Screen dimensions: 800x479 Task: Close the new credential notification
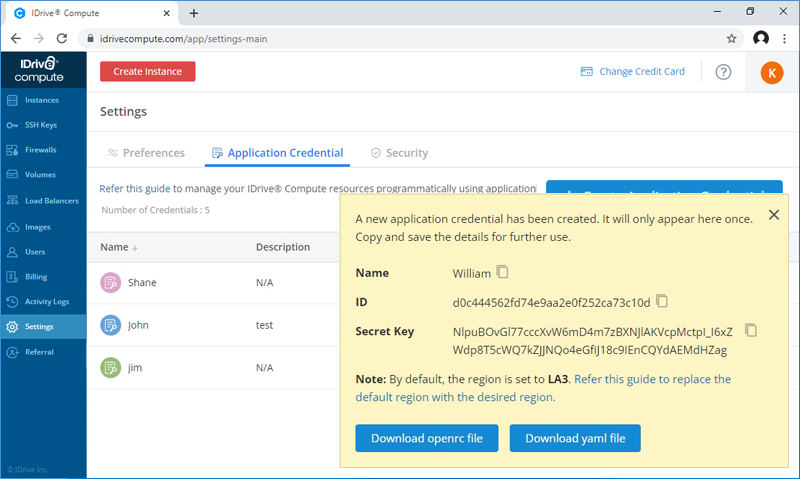click(773, 215)
